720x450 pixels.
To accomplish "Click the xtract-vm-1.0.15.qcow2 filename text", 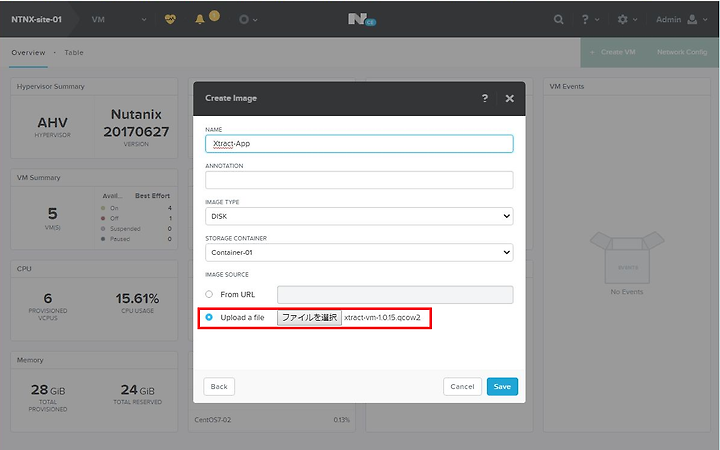I will point(382,318).
